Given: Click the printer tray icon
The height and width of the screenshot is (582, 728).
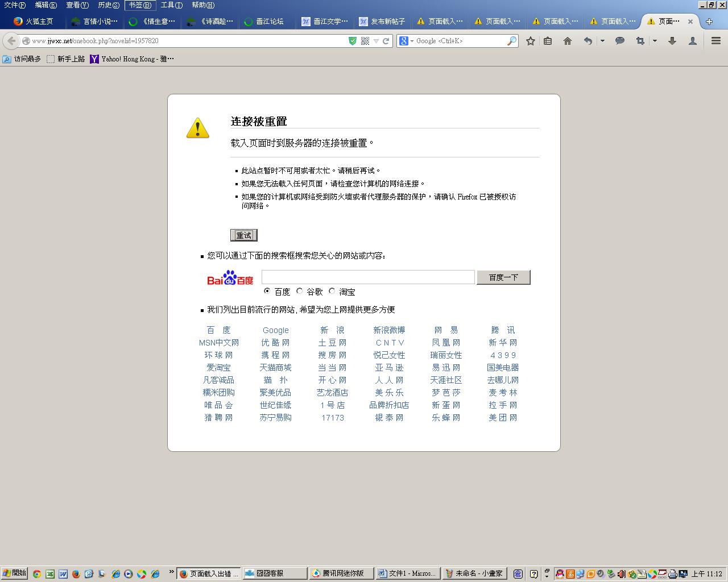Looking at the screenshot, I should 673,574.
